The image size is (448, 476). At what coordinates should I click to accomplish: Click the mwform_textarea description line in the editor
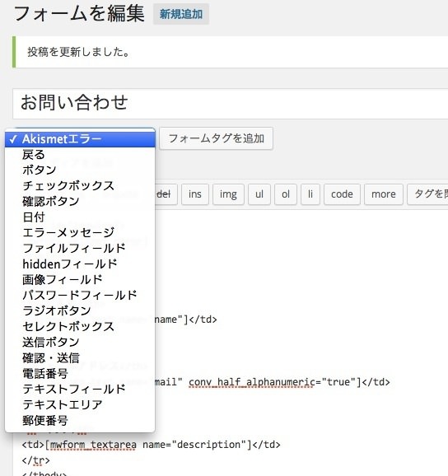[151, 445]
